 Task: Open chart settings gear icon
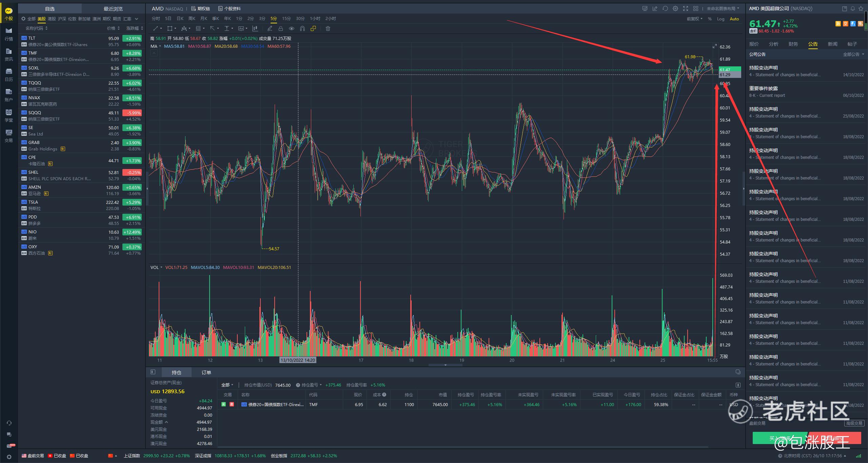click(x=675, y=8)
